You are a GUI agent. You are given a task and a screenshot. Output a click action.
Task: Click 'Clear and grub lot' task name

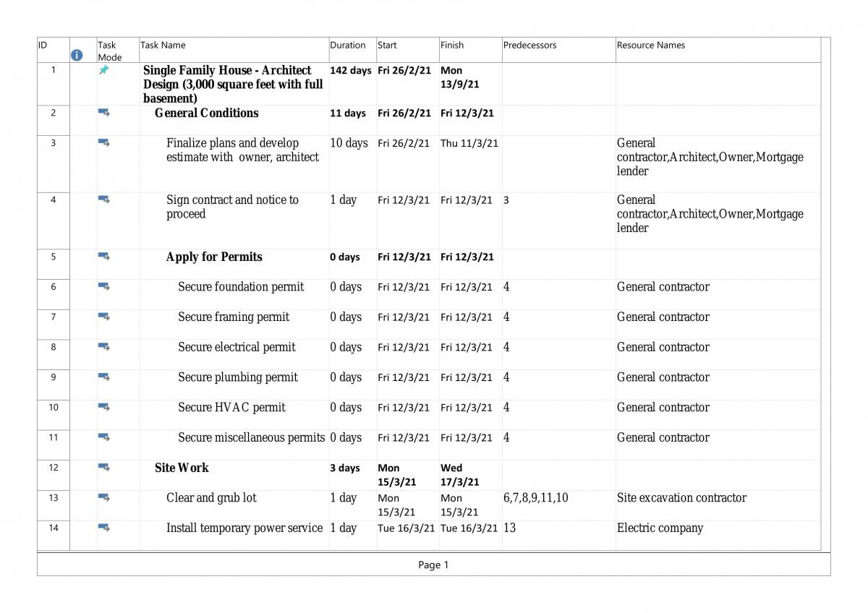pyautogui.click(x=211, y=497)
